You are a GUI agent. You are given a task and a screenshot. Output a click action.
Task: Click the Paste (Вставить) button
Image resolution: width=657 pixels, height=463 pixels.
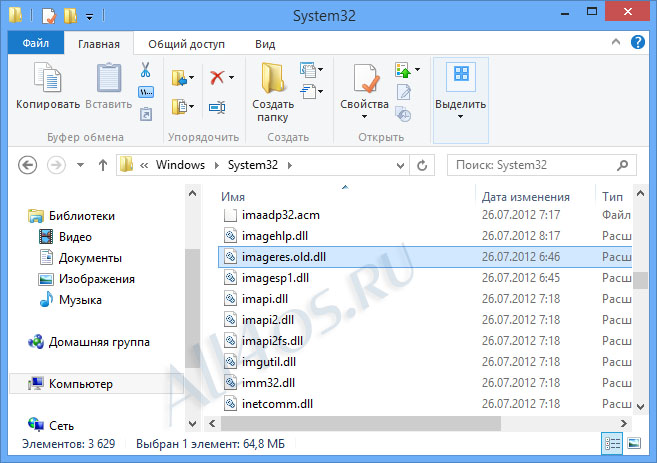point(109,86)
